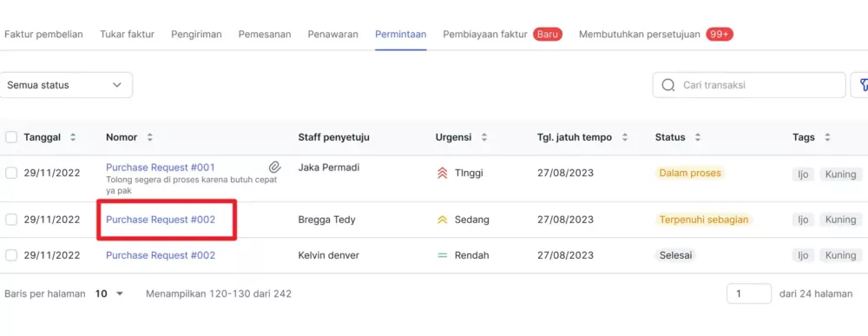Click the page number input field
The width and height of the screenshot is (868, 336).
click(x=749, y=294)
